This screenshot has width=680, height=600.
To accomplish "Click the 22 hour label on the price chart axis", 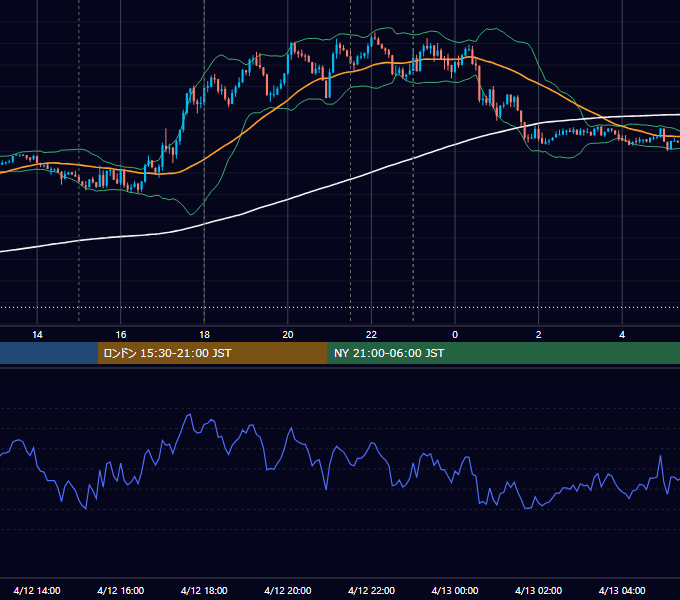I will [x=371, y=335].
